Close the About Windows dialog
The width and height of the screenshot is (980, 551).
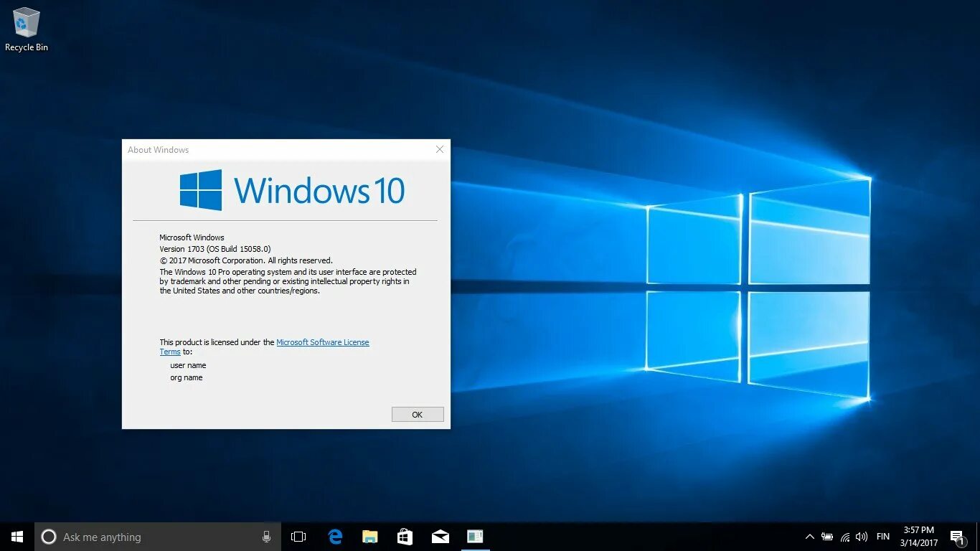click(x=440, y=149)
